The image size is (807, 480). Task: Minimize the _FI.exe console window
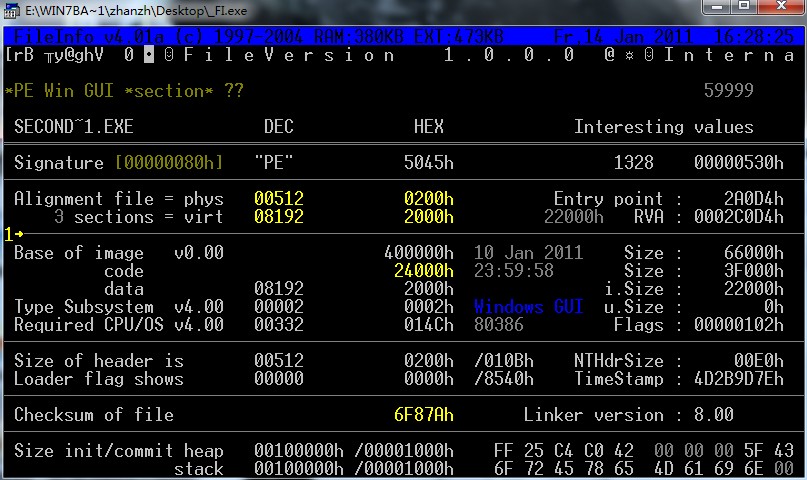[717, 6]
